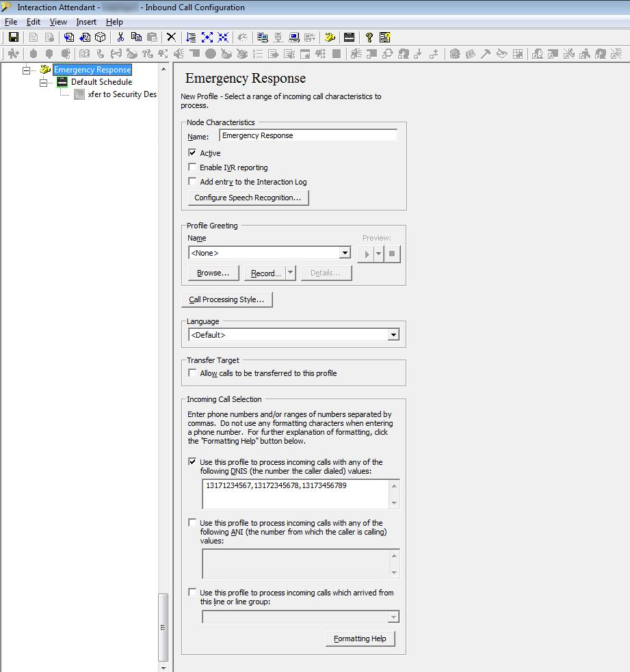Screen dimensions: 630x672
Task: Check Allow calls to be transferred to this profile
Action: pos(192,373)
